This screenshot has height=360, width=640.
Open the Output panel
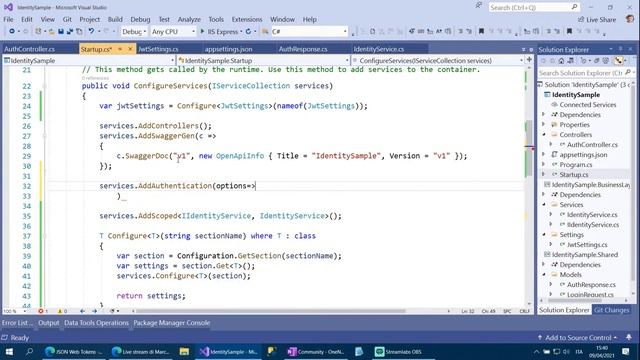point(49,323)
